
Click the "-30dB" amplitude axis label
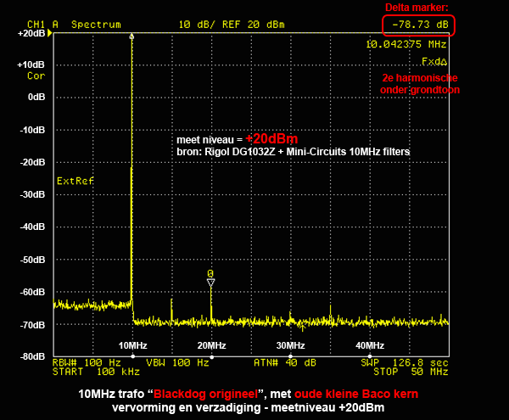coord(32,194)
